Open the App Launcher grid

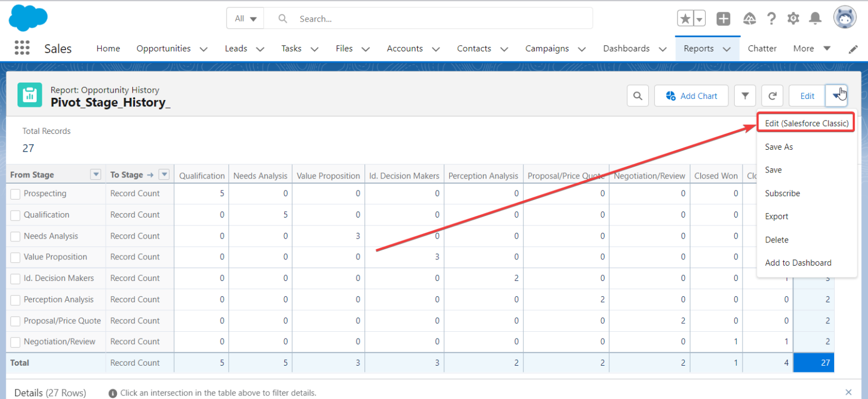click(22, 48)
